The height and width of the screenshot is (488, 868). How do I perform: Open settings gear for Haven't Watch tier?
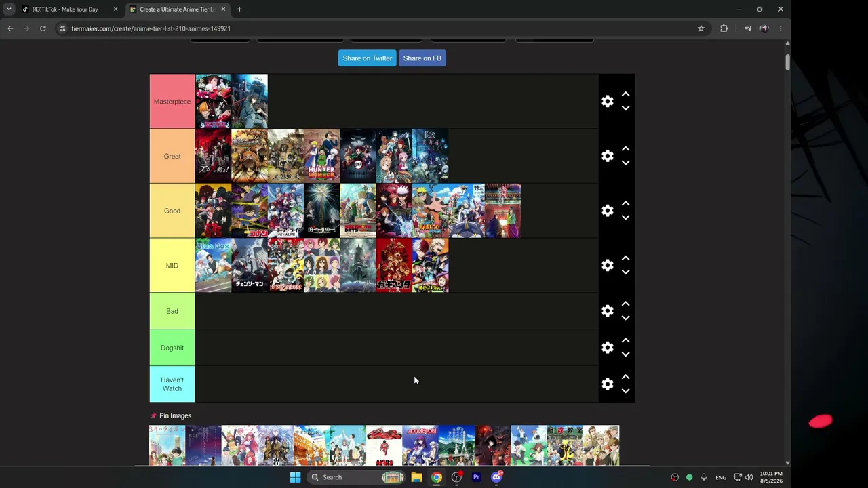(608, 384)
